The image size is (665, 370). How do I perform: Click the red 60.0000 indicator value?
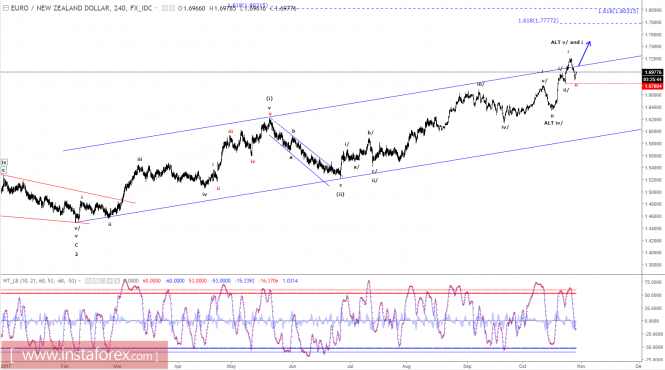[x=152, y=280]
